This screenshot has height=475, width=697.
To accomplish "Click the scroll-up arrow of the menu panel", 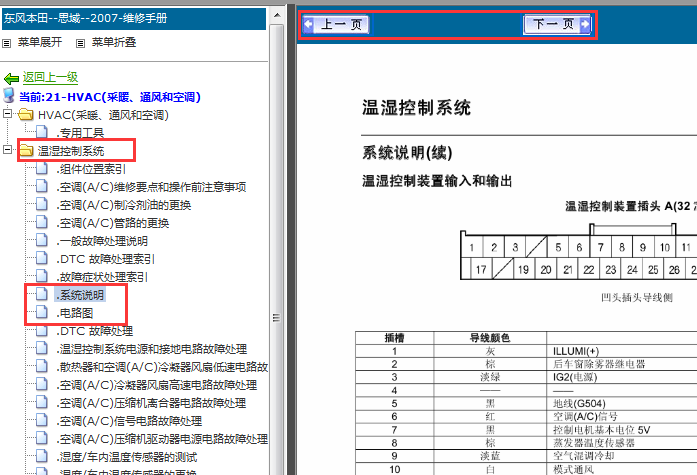I will 276,16.
